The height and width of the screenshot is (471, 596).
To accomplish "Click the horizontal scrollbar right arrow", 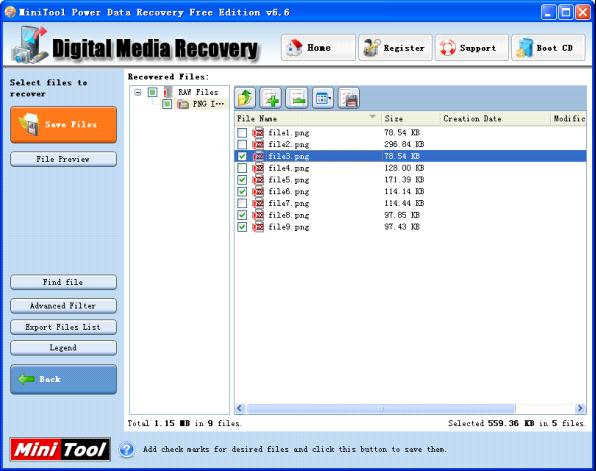I will (580, 409).
